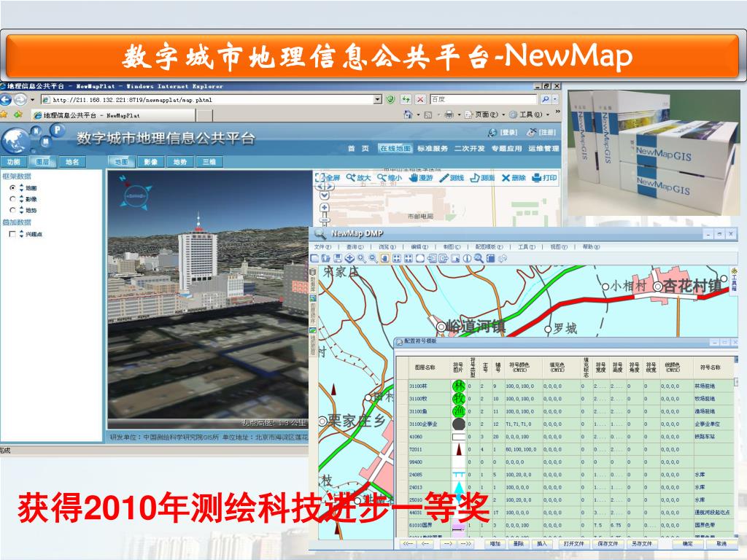Viewport: 747px width, 560px height.
Task: Click the 登录 login link
Action: pos(503,132)
